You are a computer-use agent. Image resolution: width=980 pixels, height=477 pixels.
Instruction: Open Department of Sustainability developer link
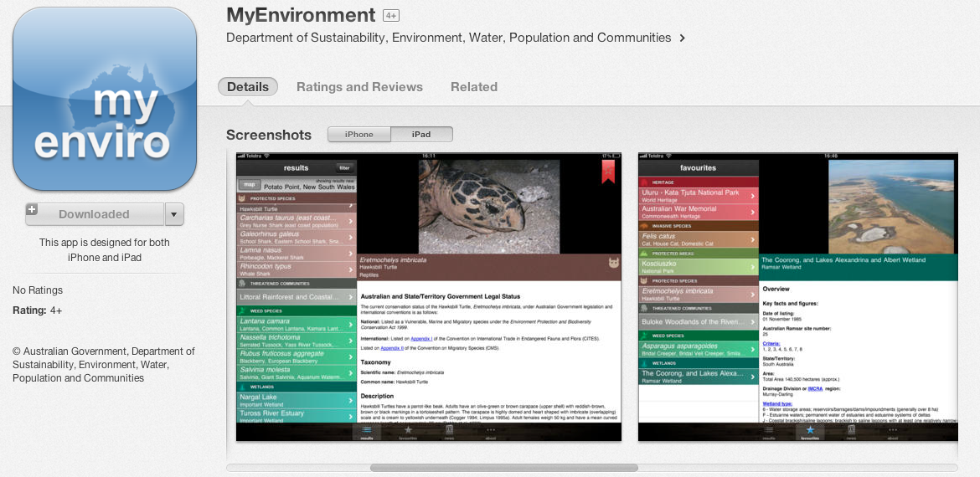[x=449, y=38]
